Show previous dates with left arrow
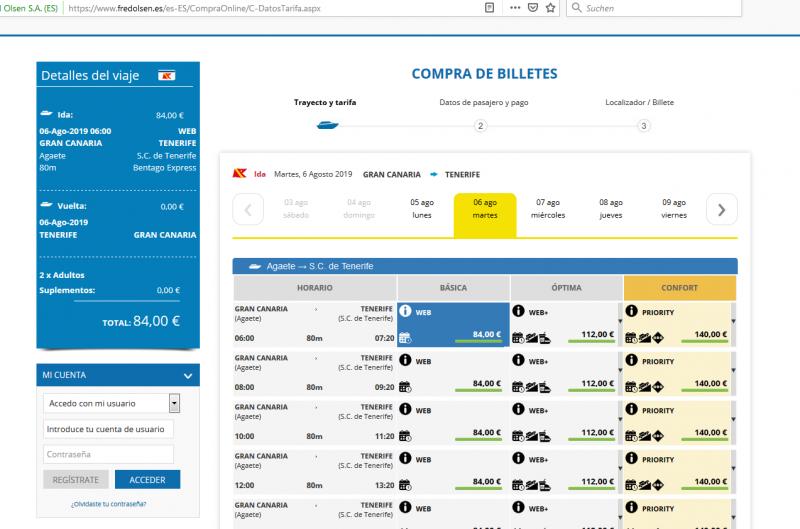The image size is (800, 529). coord(248,209)
